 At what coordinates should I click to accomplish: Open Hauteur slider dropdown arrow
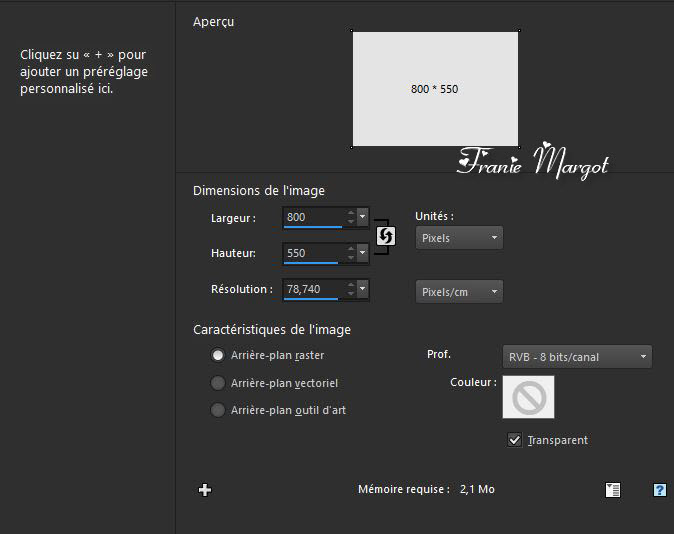tap(362, 253)
